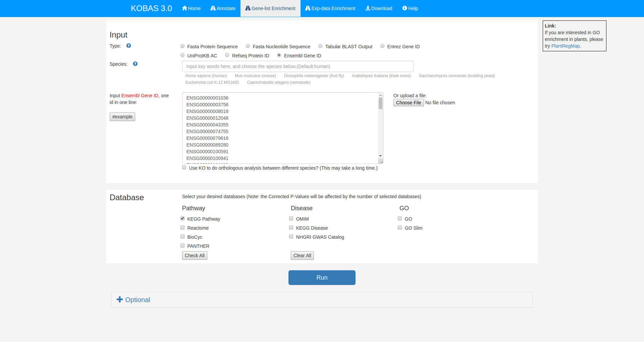This screenshot has height=342, width=644.
Task: Click the Annotate road icon in navbar
Action: (213, 8)
